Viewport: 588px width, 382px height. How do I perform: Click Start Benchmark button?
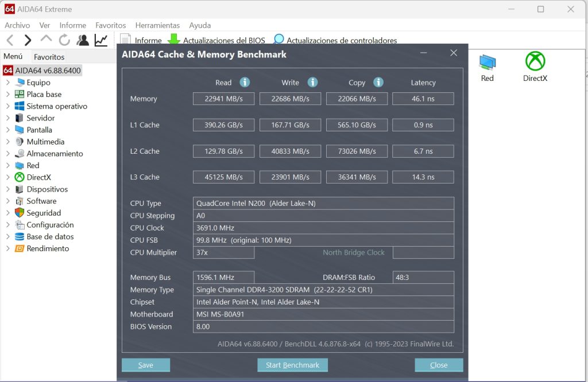click(292, 365)
